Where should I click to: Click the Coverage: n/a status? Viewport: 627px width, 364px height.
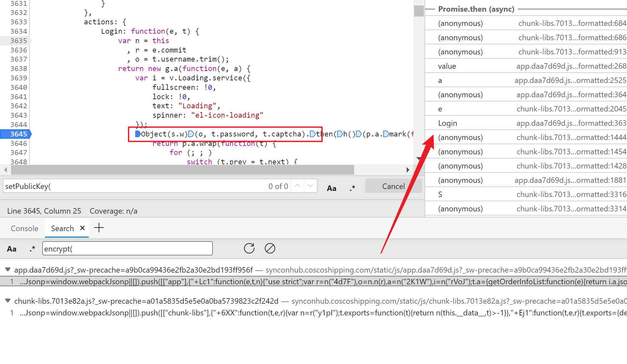(113, 211)
